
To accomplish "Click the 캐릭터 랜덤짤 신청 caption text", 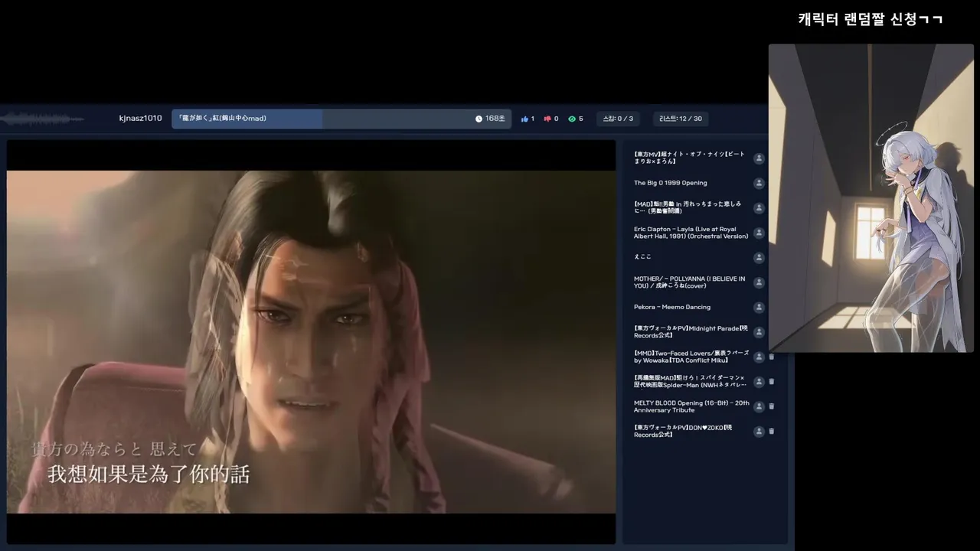I will point(870,19).
